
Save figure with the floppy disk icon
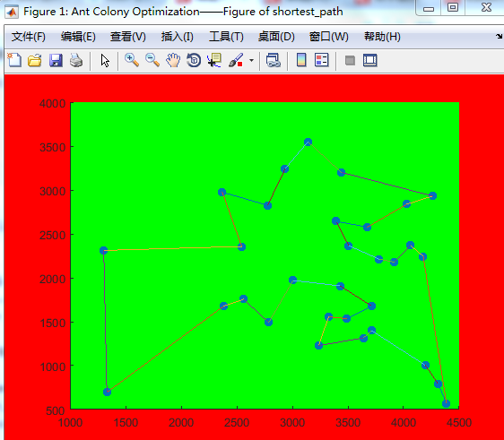point(56,60)
